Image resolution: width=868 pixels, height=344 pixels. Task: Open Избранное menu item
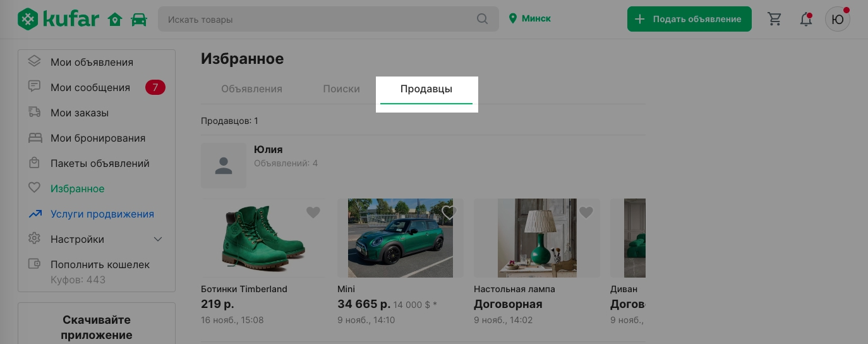[x=78, y=188]
